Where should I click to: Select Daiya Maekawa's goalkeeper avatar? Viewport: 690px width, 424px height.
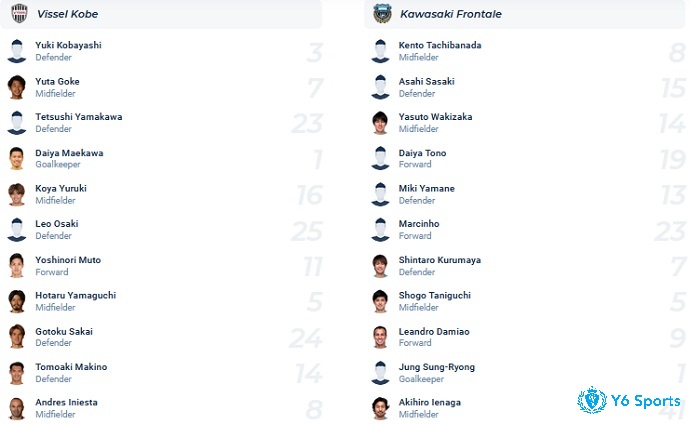pos(17,158)
